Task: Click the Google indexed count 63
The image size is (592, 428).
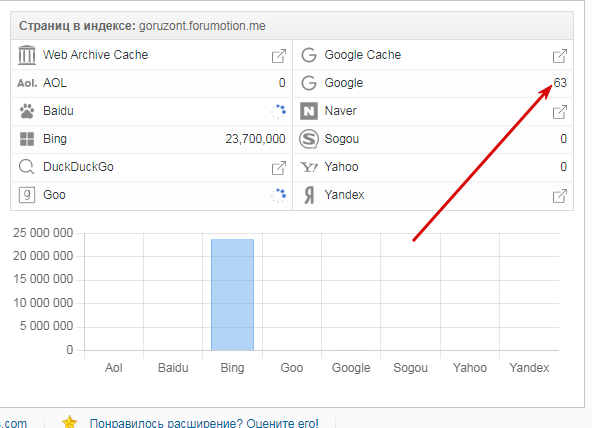Action: [x=560, y=83]
